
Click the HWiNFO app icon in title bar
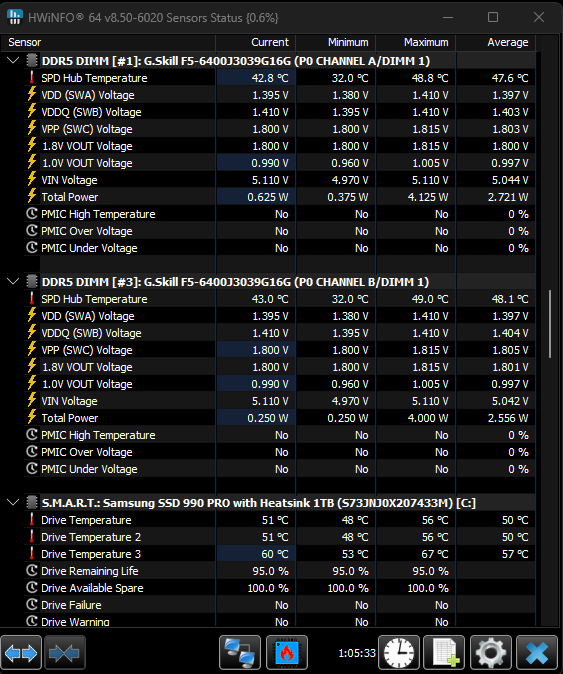(x=15, y=17)
